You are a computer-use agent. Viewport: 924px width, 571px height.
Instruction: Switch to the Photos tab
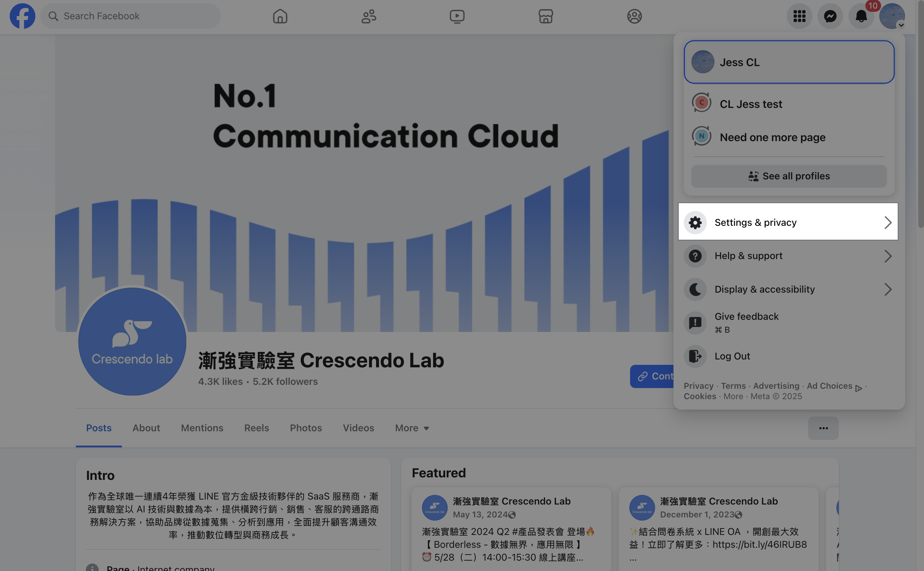[306, 428]
